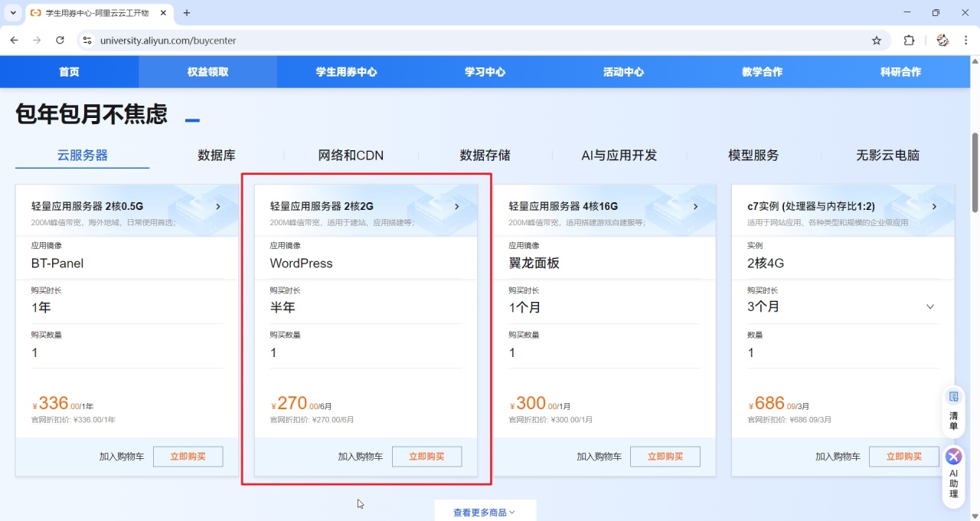Screen dimensions: 980x521
Task: Click the ¥336.00/1年 price
Action: (63, 404)
